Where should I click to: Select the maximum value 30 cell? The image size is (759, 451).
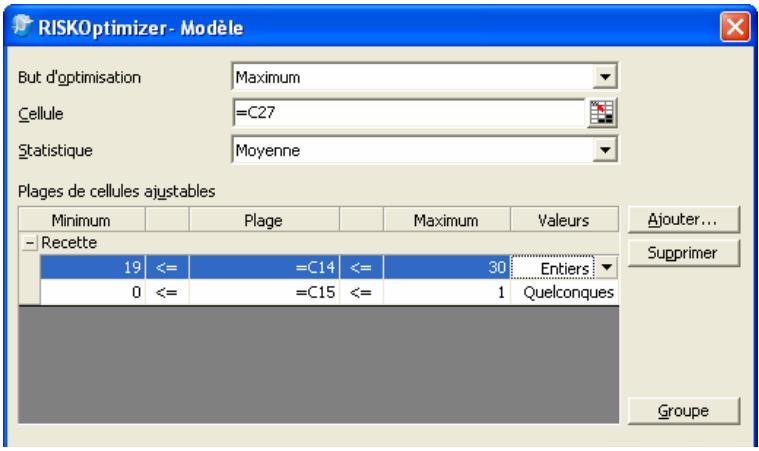click(x=446, y=267)
